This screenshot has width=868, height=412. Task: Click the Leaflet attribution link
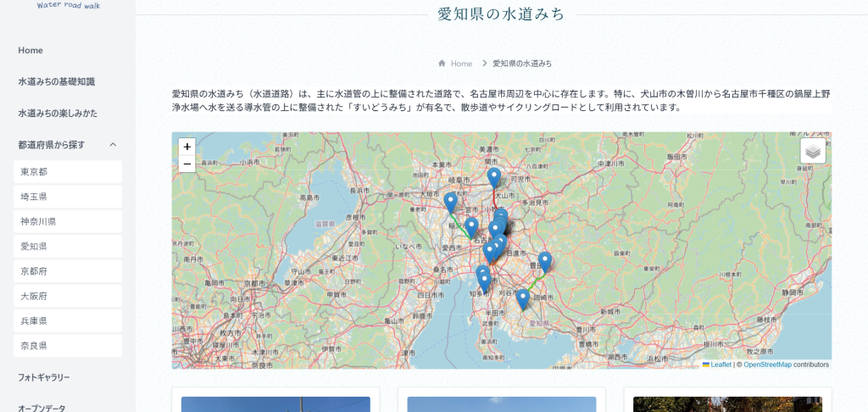point(721,365)
